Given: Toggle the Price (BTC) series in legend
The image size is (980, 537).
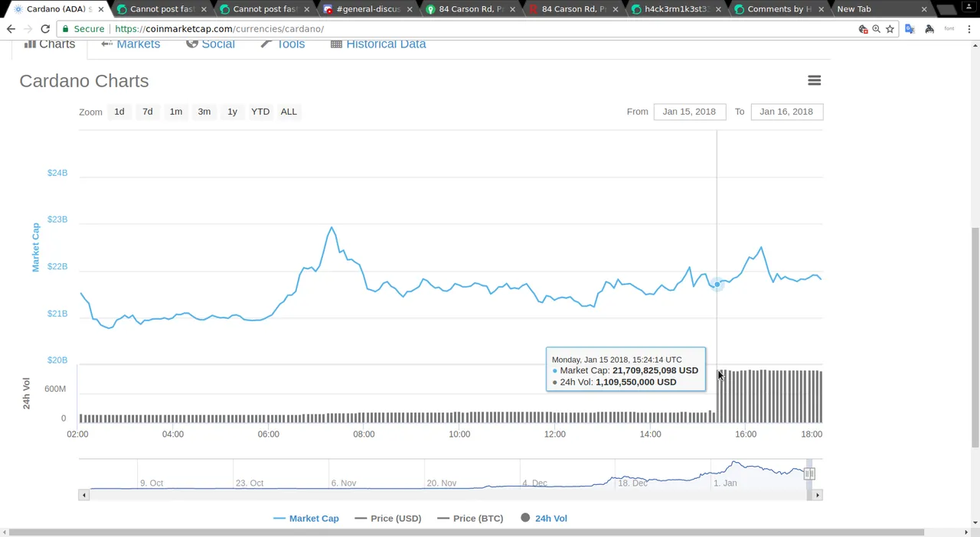Looking at the screenshot, I should pos(471,519).
